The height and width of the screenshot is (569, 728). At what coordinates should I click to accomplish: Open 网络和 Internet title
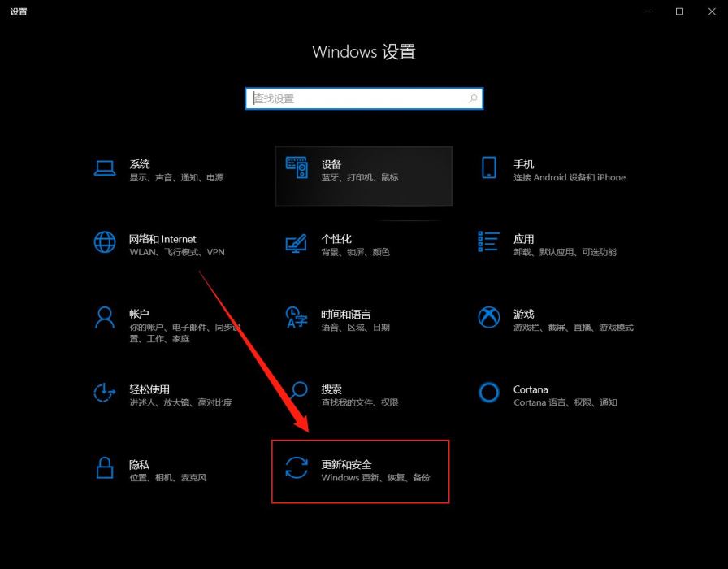tap(162, 239)
